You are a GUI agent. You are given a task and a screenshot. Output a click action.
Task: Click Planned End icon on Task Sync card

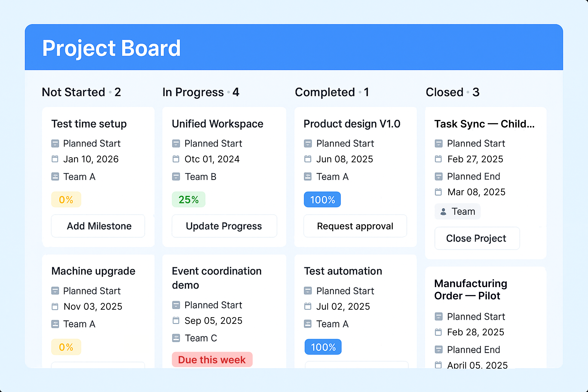[439, 176]
